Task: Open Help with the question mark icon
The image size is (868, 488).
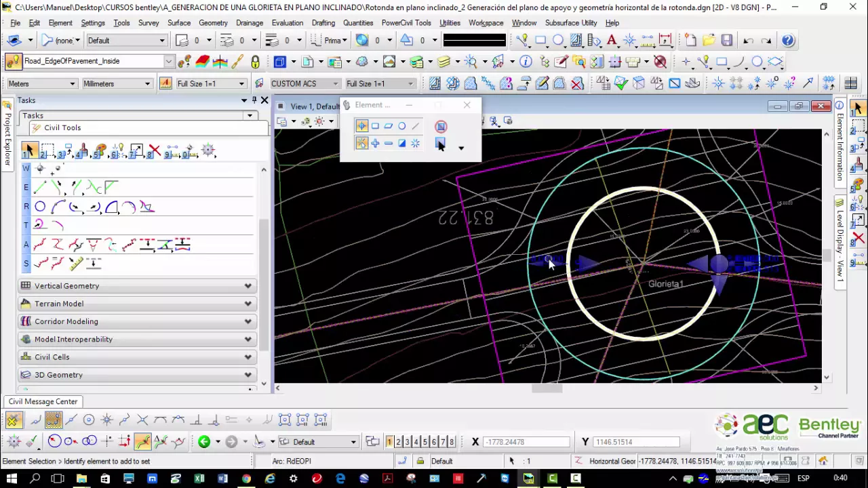Action: 788,41
